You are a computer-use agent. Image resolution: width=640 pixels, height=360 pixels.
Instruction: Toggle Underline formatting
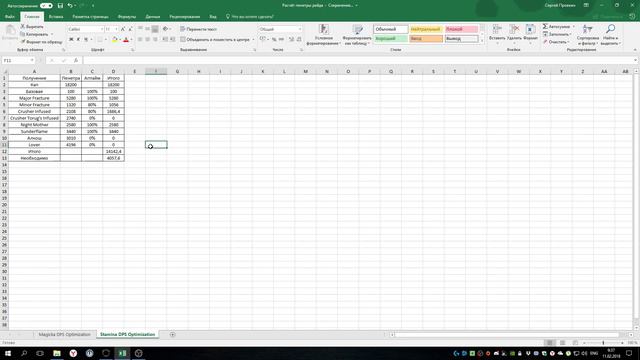point(86,40)
